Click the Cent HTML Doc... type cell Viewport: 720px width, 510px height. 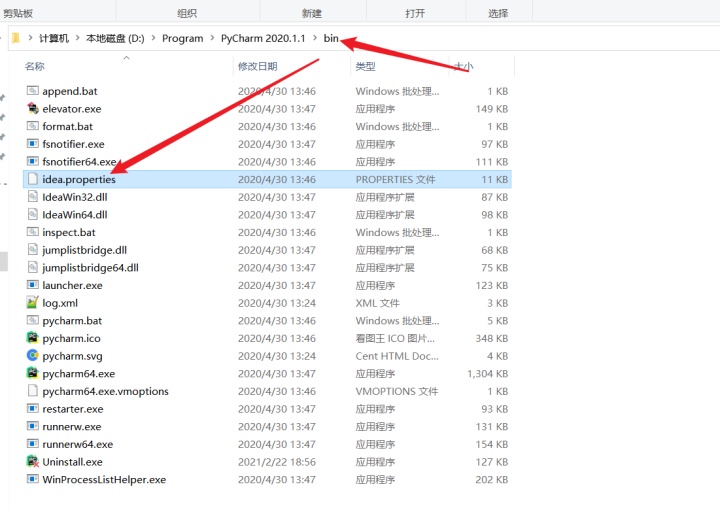click(397, 356)
